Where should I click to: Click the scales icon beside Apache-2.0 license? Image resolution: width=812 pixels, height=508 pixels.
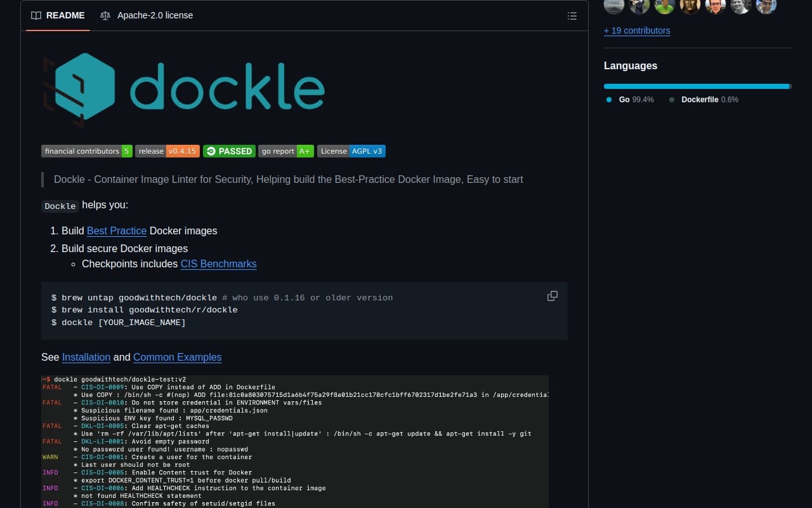(105, 15)
